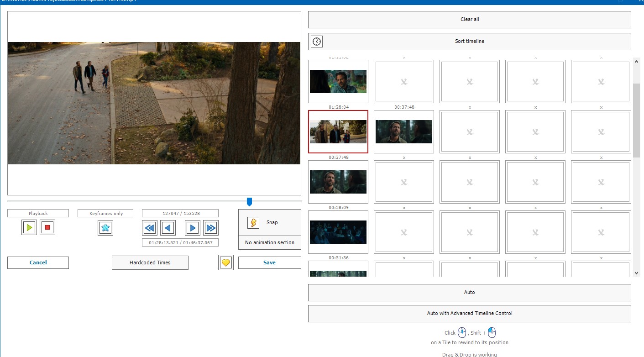Click the frame counter field 127047 / 153528

pyautogui.click(x=180, y=213)
